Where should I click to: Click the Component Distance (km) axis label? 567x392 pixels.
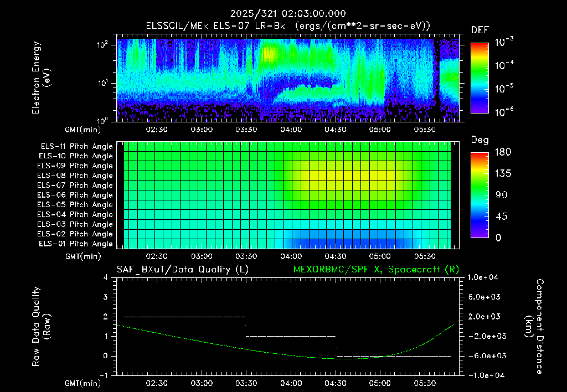534,327
